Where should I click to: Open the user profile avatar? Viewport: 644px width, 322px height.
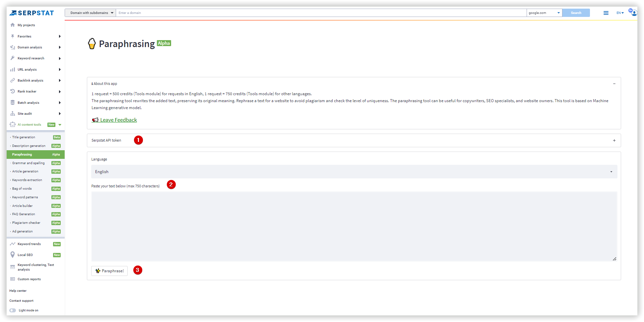(634, 13)
